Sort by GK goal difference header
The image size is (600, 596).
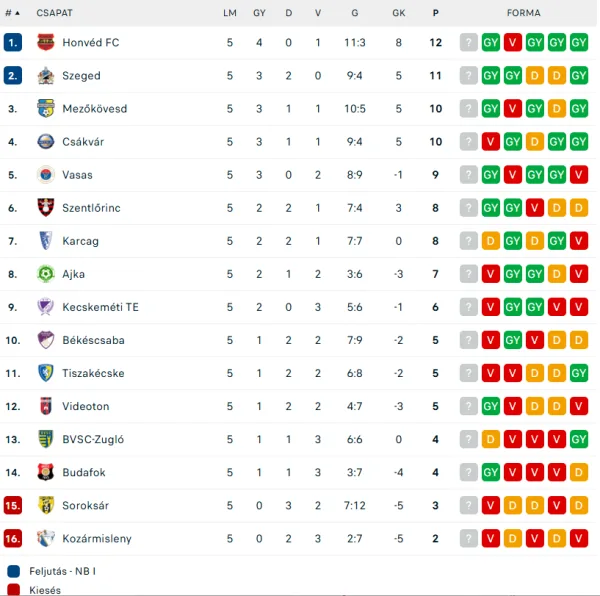pos(398,13)
